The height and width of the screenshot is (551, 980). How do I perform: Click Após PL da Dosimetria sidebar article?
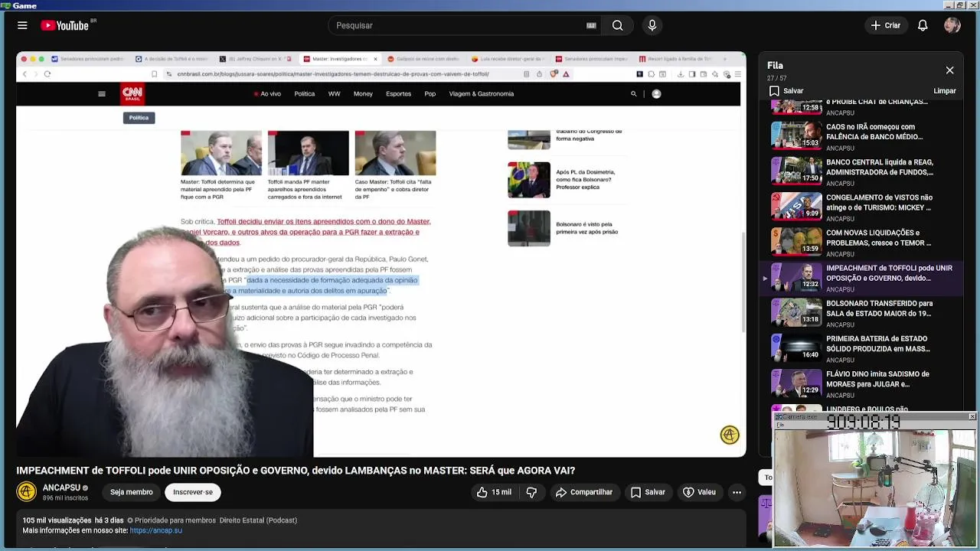pyautogui.click(x=567, y=180)
